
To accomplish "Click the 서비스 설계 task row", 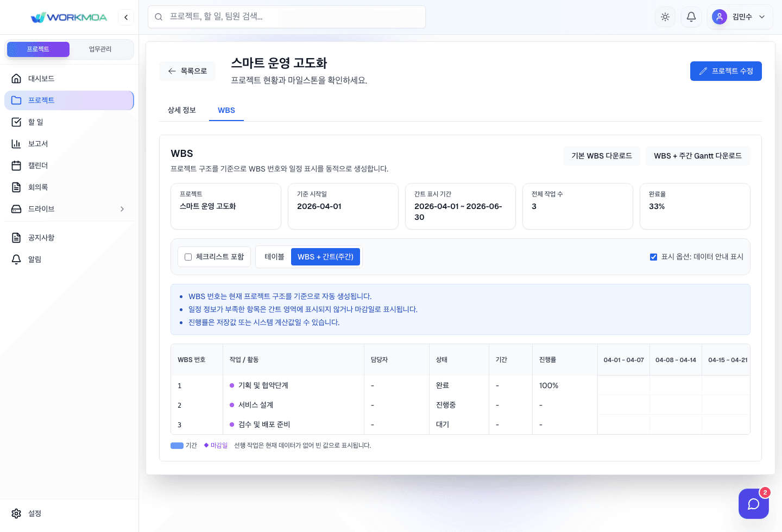I will pos(461,405).
